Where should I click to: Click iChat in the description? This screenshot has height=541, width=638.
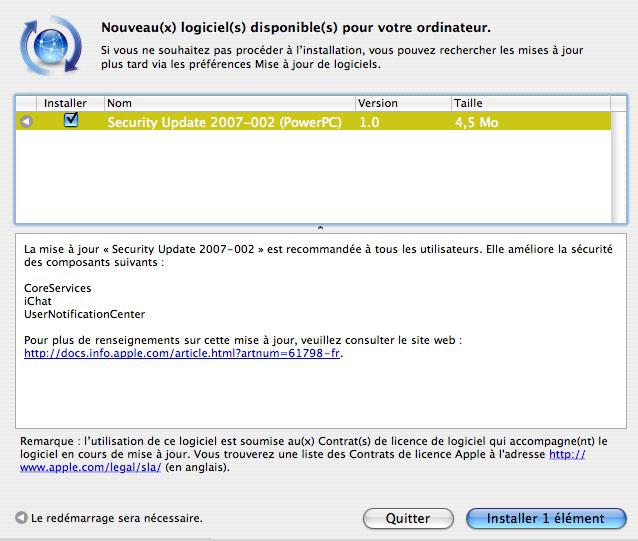(38, 301)
